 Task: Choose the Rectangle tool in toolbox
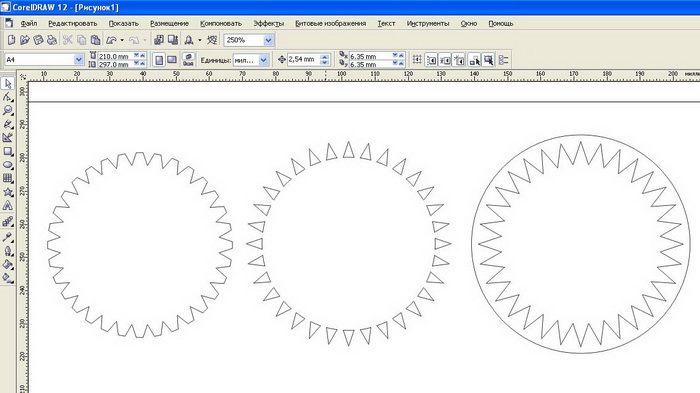(8, 151)
